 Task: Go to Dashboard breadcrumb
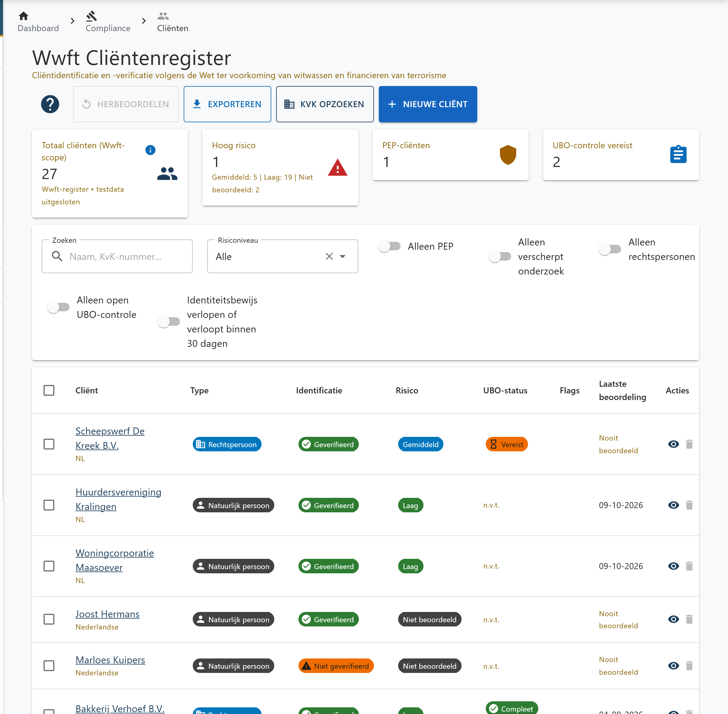(x=38, y=22)
